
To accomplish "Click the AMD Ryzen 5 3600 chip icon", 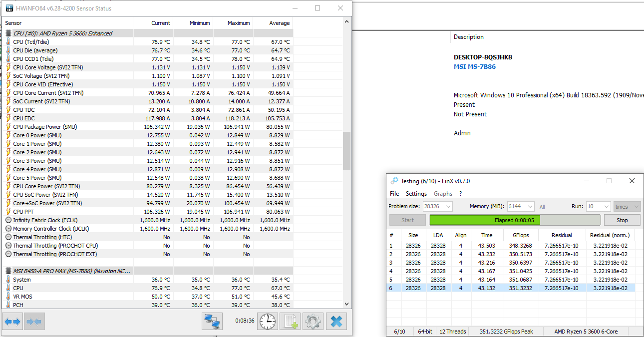I will 8,33.
